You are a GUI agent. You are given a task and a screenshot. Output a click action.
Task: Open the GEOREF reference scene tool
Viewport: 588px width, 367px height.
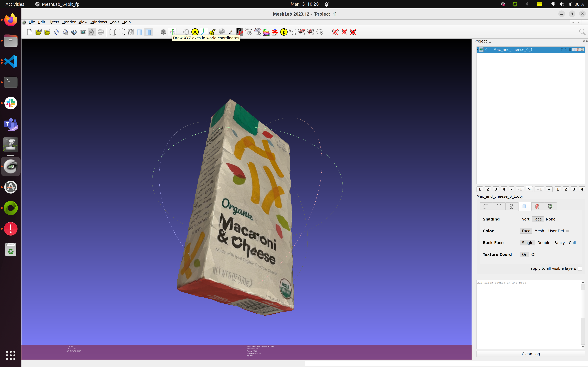tap(275, 32)
